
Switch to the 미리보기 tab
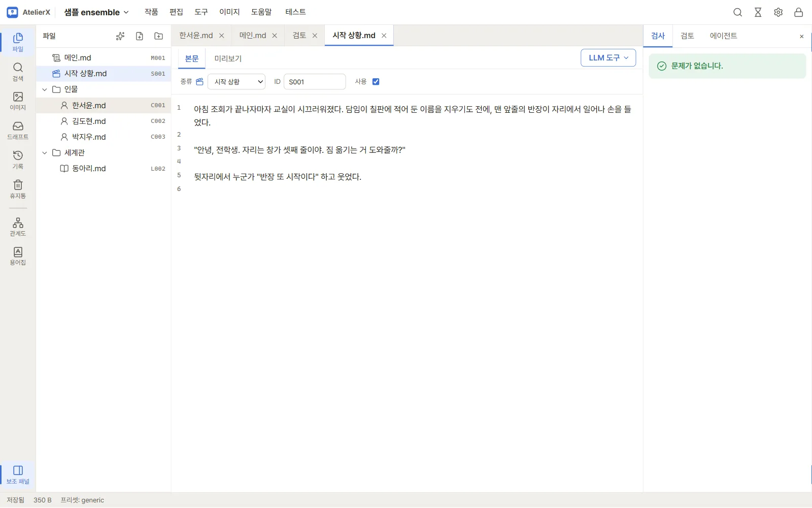pos(228,59)
